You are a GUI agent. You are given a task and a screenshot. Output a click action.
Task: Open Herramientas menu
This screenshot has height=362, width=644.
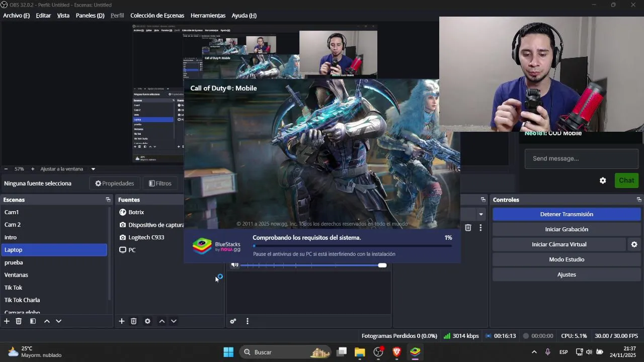[x=208, y=16]
